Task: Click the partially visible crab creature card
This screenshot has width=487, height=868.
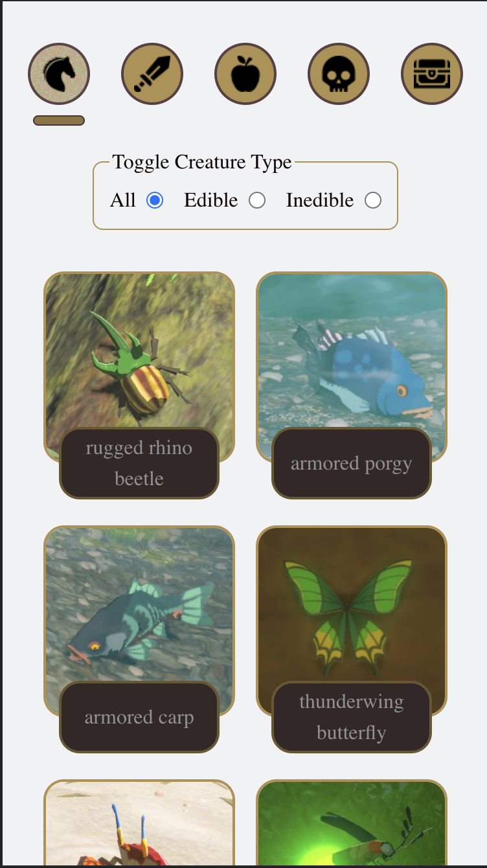Action: [x=139, y=823]
